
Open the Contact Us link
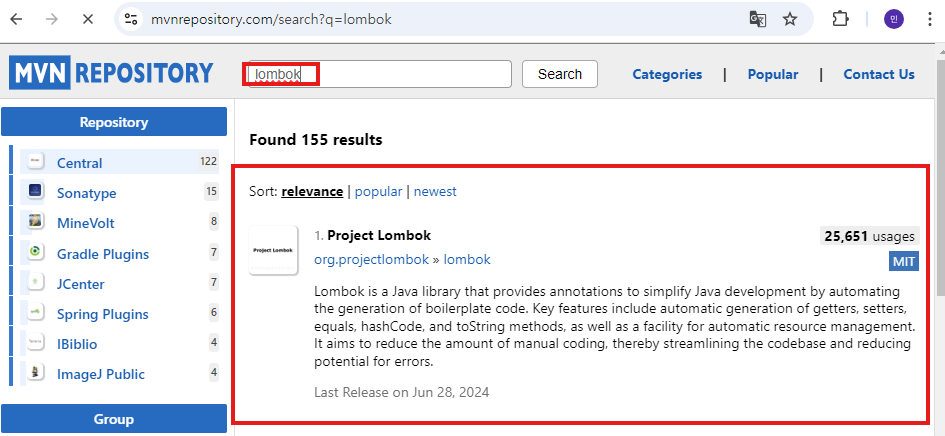(x=879, y=74)
